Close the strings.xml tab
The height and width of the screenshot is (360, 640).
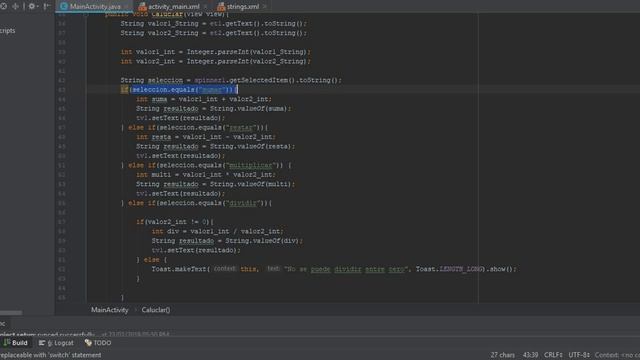tap(264, 7)
